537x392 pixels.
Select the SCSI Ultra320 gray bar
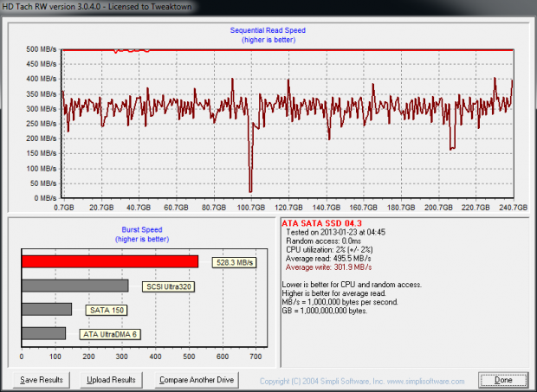pos(75,286)
